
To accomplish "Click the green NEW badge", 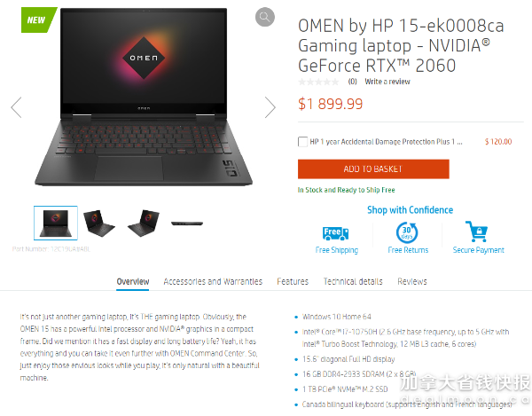I will (x=37, y=20).
